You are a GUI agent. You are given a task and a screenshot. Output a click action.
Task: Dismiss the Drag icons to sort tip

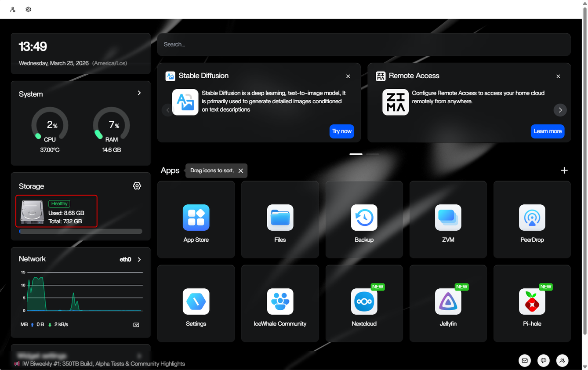(x=241, y=170)
